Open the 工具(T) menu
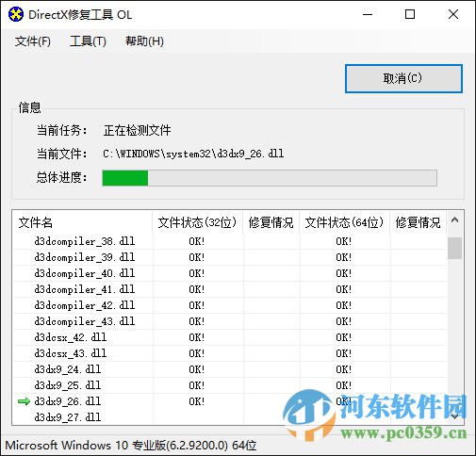Viewport: 476px width, 456px height. 88,41
